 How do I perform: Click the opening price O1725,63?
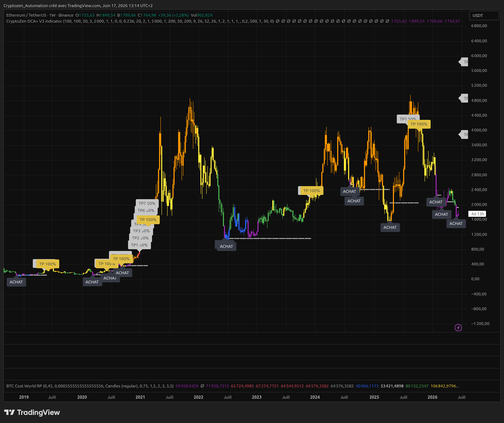click(x=85, y=15)
